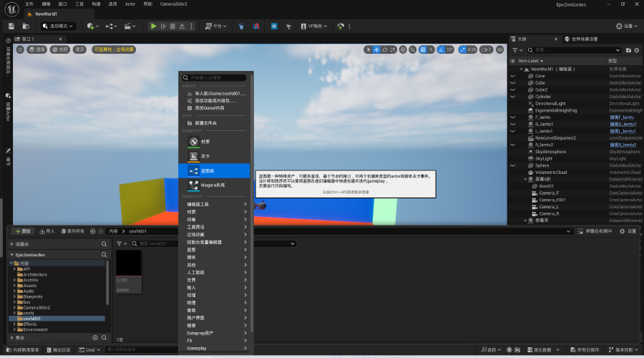Click the 输出日志 output log button
Image resolution: width=644 pixels, height=358 pixels.
pos(59,350)
